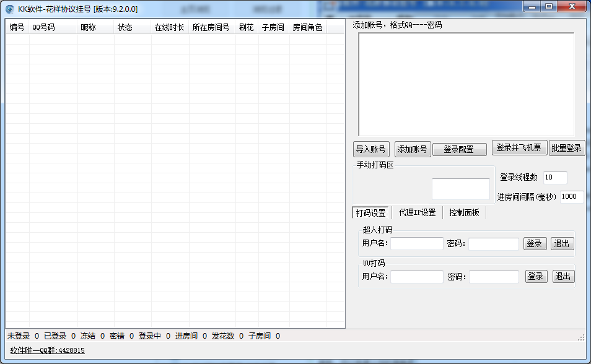
Task: Log in to UU打码
Action: [536, 277]
